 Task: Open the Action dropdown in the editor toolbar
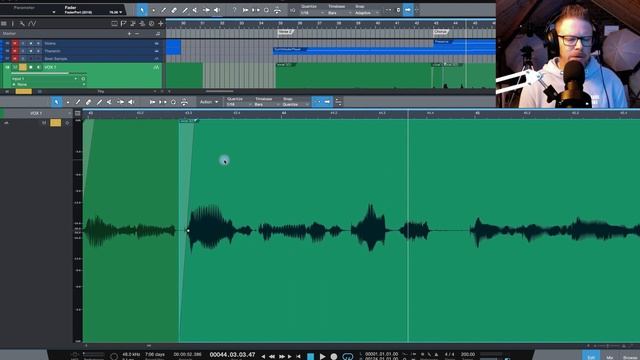pyautogui.click(x=209, y=102)
